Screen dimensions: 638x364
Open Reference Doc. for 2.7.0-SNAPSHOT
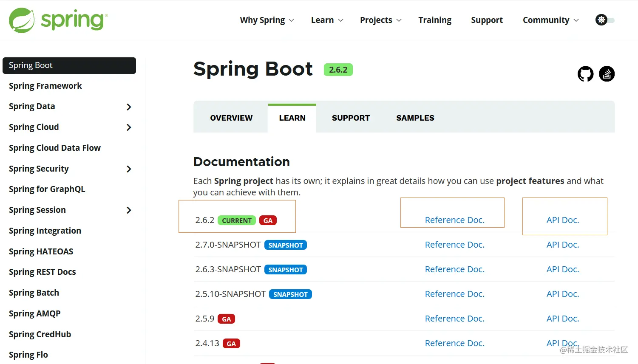455,245
